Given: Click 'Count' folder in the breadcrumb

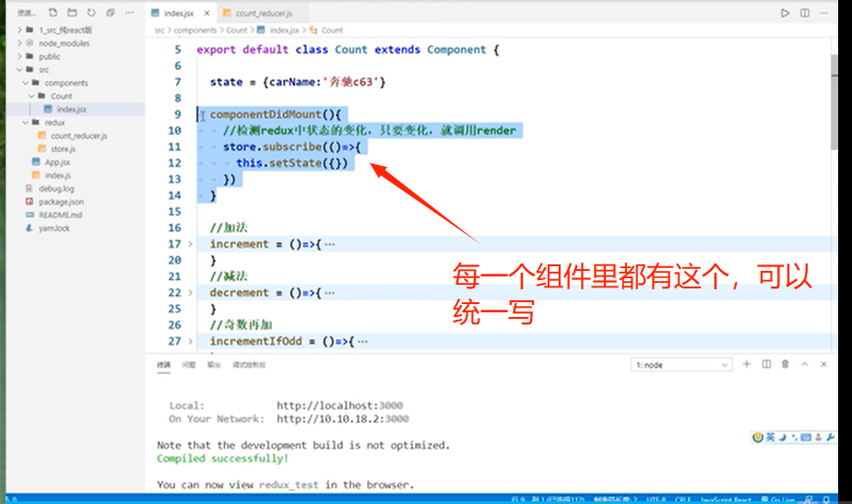Looking at the screenshot, I should [236, 30].
